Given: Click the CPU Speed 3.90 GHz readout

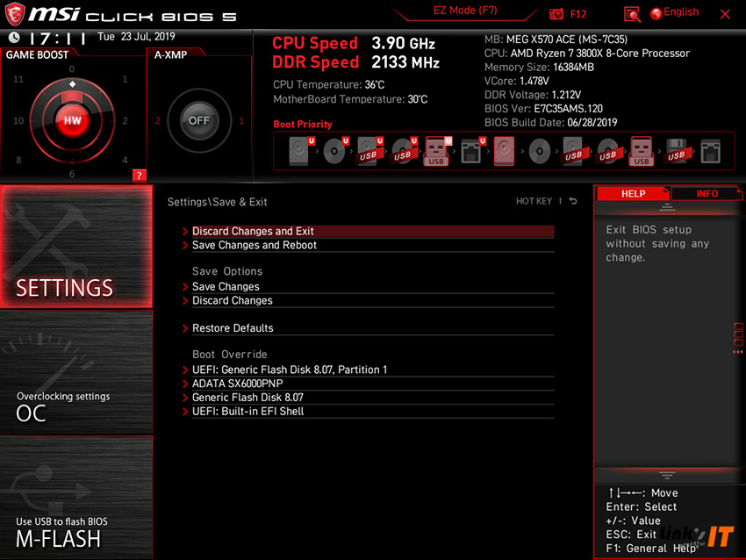Looking at the screenshot, I should pos(354,43).
